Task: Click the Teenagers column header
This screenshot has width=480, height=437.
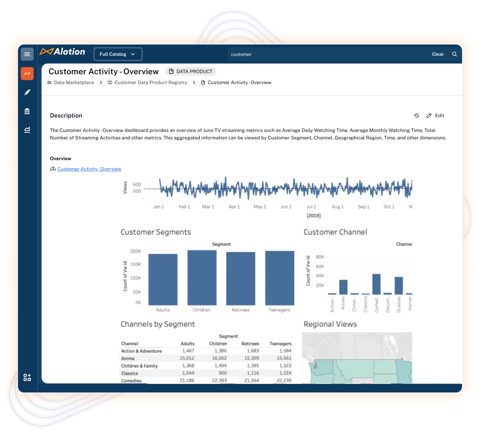Action: pos(280,344)
